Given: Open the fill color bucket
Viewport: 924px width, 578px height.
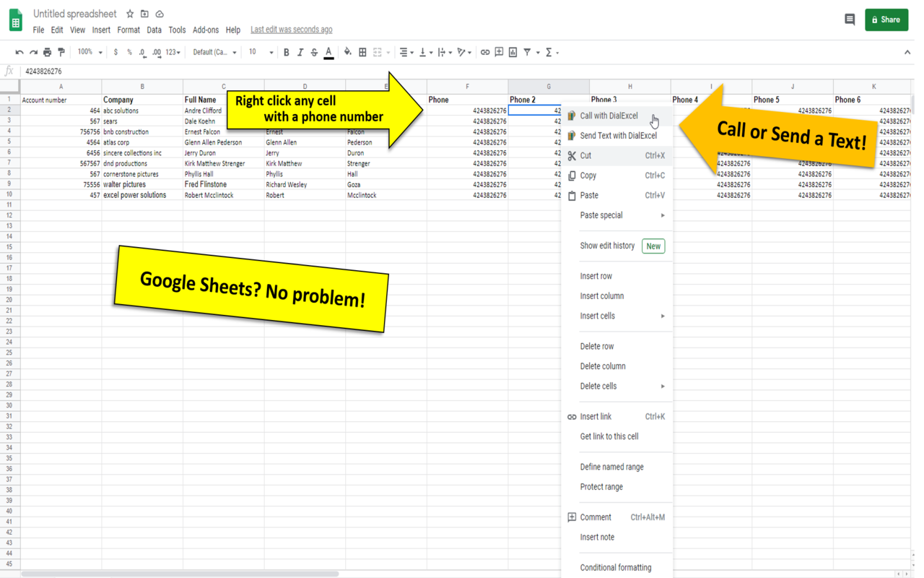Looking at the screenshot, I should (x=348, y=52).
